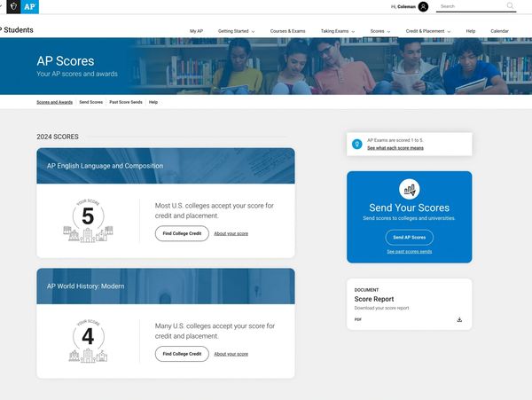Image resolution: width=532 pixels, height=400 pixels.
Task: Open About your score for World History
Action: coord(231,354)
